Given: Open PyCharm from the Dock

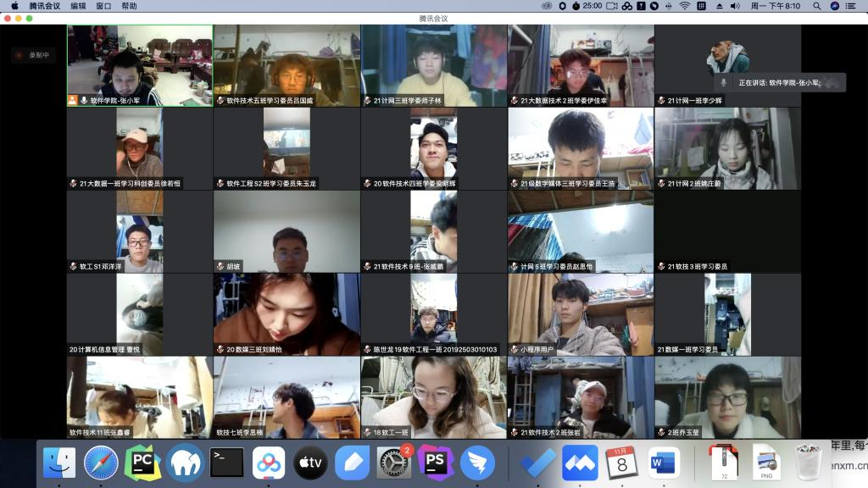Looking at the screenshot, I should coord(142,463).
